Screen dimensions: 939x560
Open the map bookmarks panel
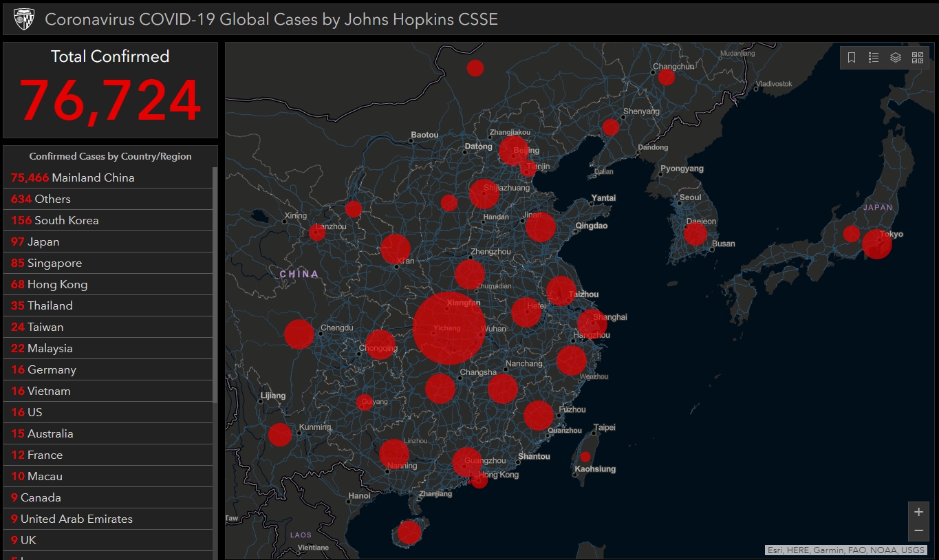852,58
